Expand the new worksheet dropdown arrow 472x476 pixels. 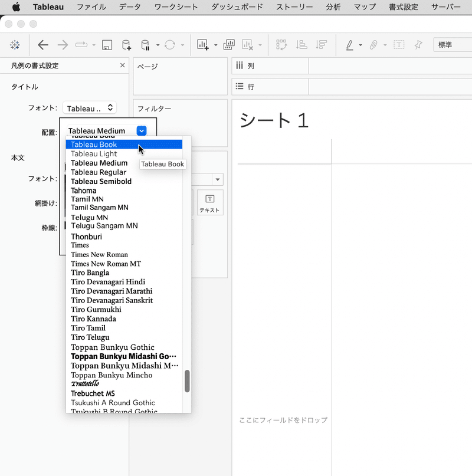(216, 45)
